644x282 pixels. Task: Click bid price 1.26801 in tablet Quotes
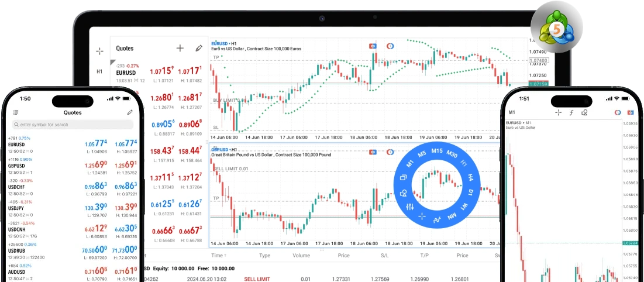pyautogui.click(x=162, y=98)
